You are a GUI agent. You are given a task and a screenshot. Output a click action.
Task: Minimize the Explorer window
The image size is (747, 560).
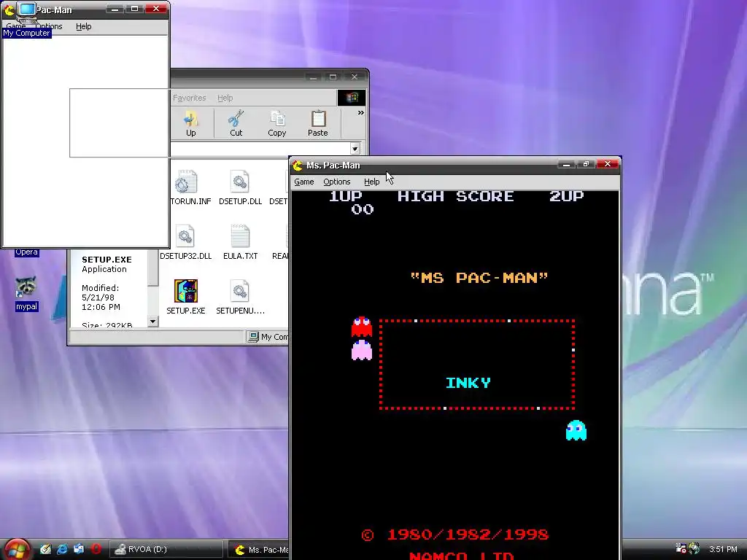pos(313,77)
